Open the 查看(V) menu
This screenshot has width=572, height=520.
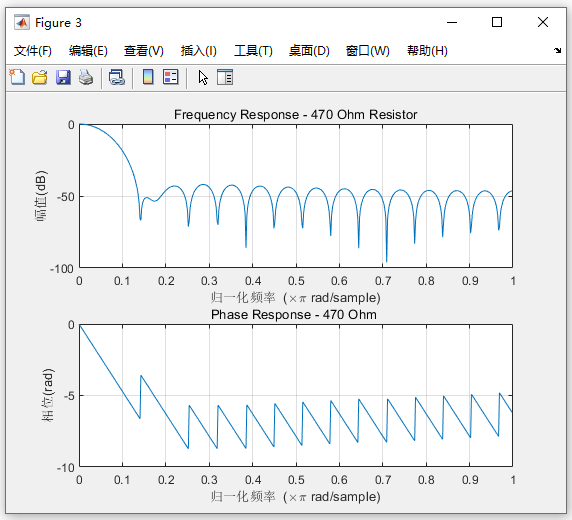point(144,51)
